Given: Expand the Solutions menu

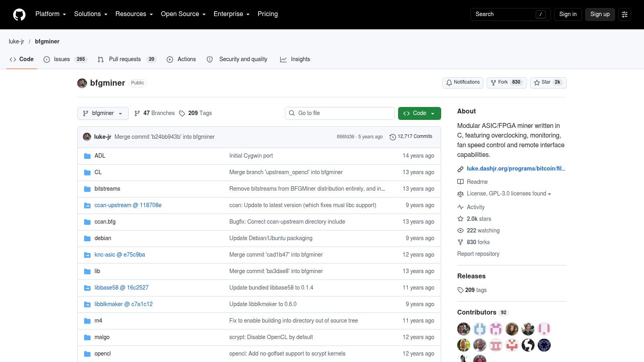Looking at the screenshot, I should 91,14.
